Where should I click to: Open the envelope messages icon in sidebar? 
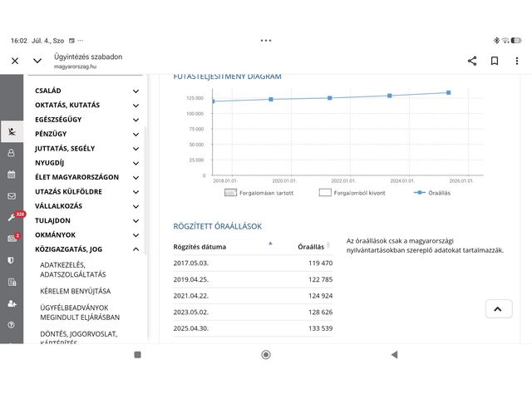tap(12, 196)
